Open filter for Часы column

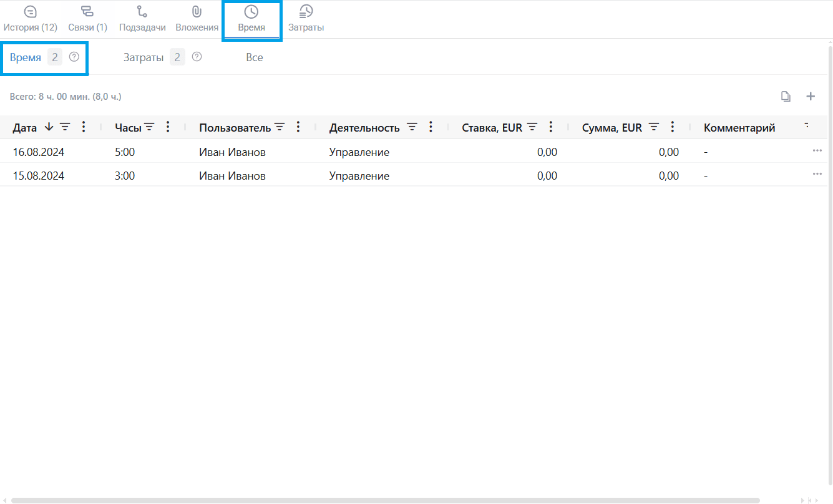click(149, 127)
